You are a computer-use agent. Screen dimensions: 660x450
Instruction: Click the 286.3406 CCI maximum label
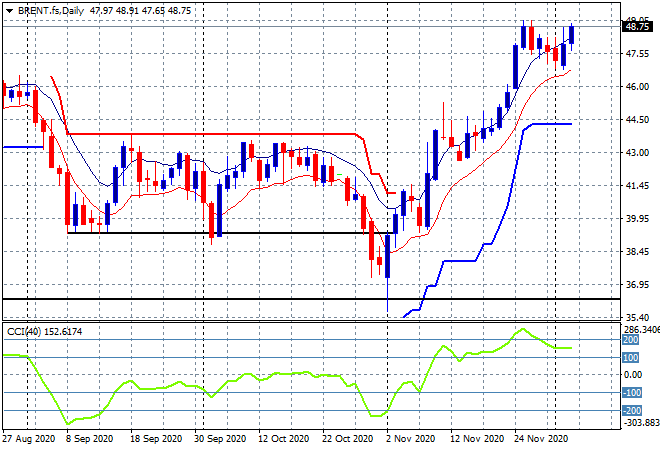(641, 329)
